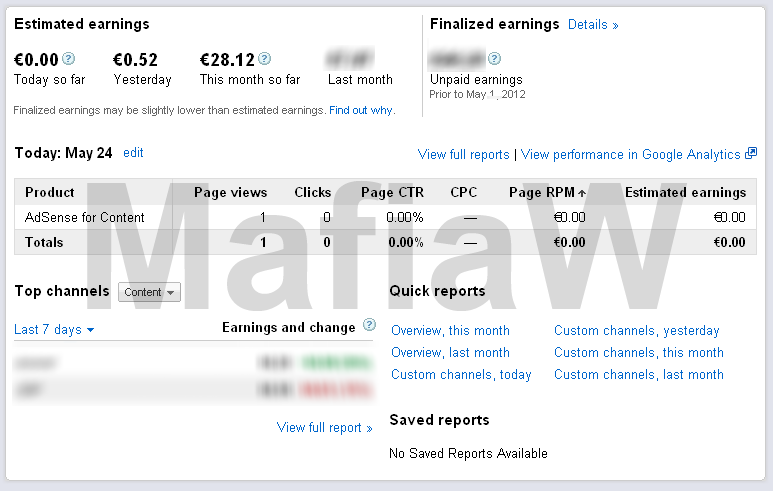Open Custom channels, this month report
The height and width of the screenshot is (491, 773).
tap(638, 353)
